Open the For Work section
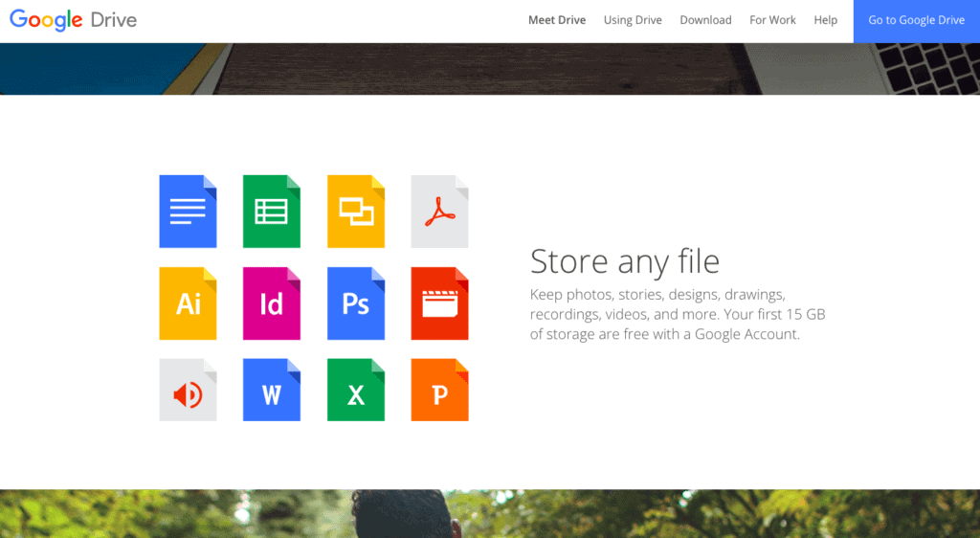Viewport: 980px width, 538px height. point(772,20)
